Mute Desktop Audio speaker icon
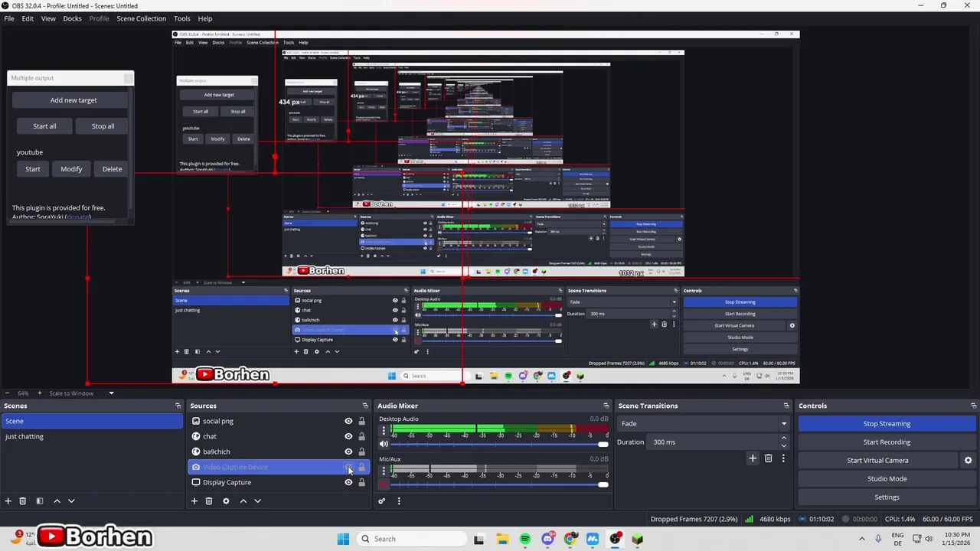The image size is (980, 551). tap(384, 444)
